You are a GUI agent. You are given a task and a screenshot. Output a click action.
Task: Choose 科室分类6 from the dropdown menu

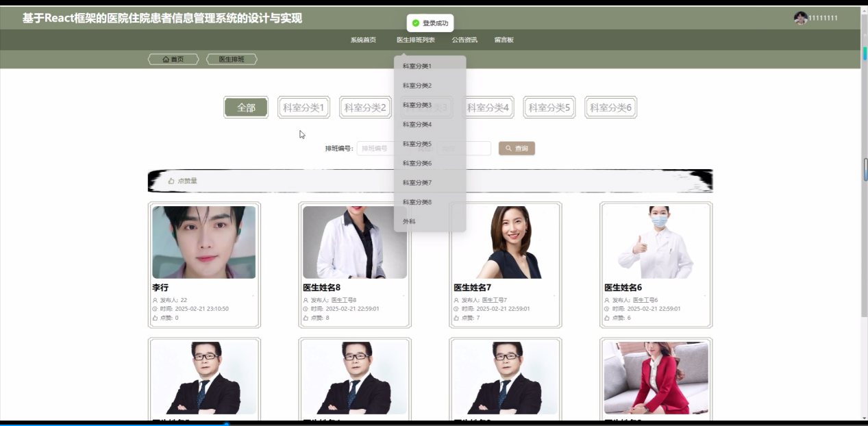tap(430, 163)
